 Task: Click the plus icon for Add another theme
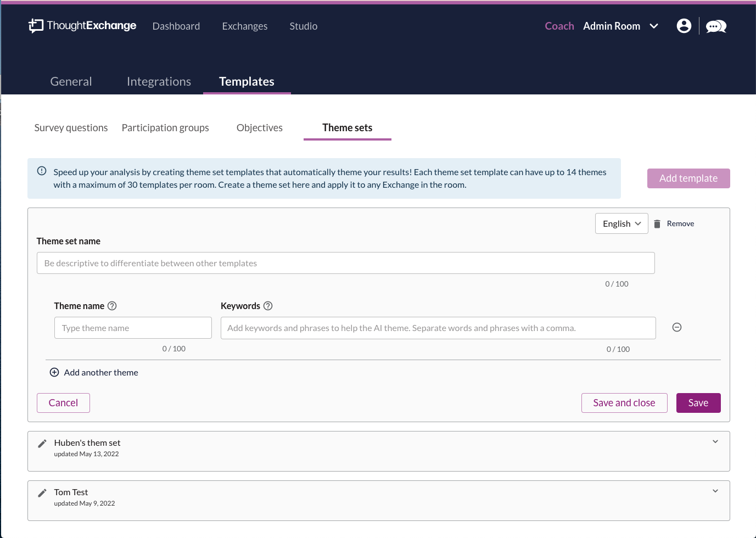click(x=54, y=372)
